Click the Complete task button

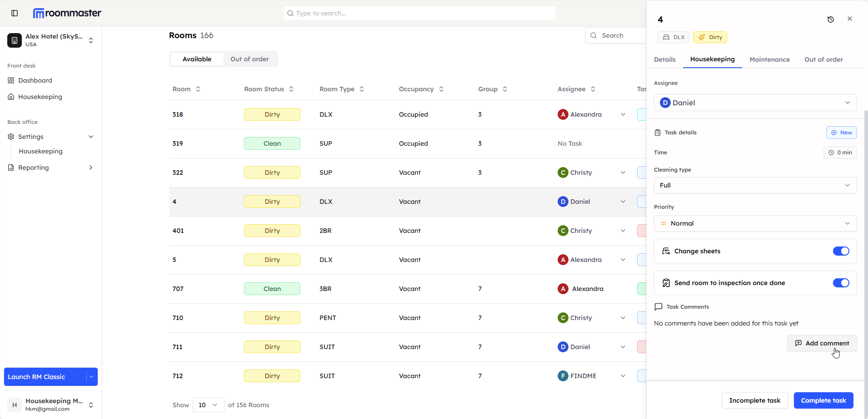823,400
